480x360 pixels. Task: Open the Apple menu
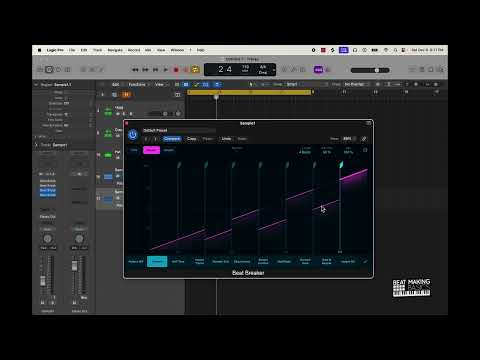click(x=39, y=50)
